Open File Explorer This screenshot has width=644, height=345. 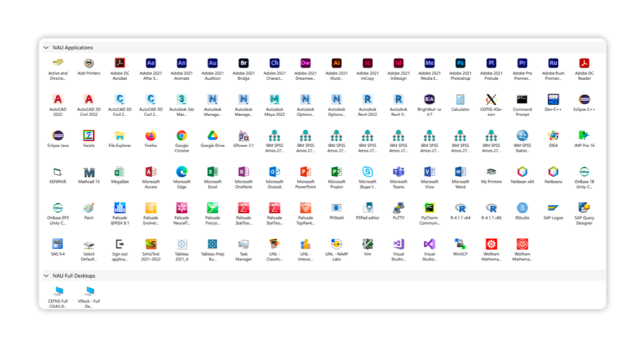click(120, 136)
